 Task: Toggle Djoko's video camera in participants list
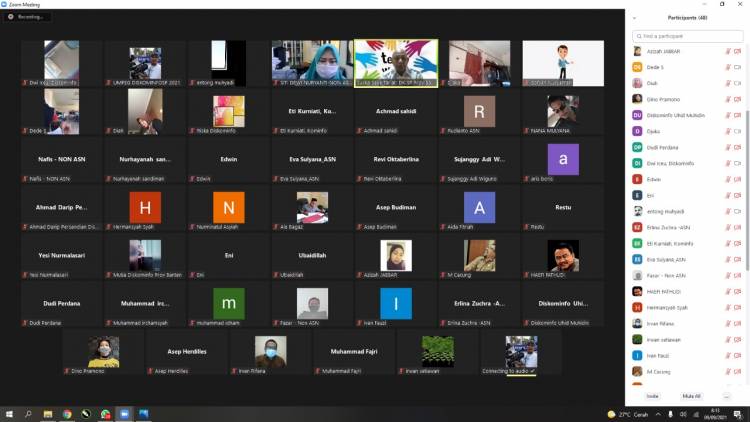736,131
